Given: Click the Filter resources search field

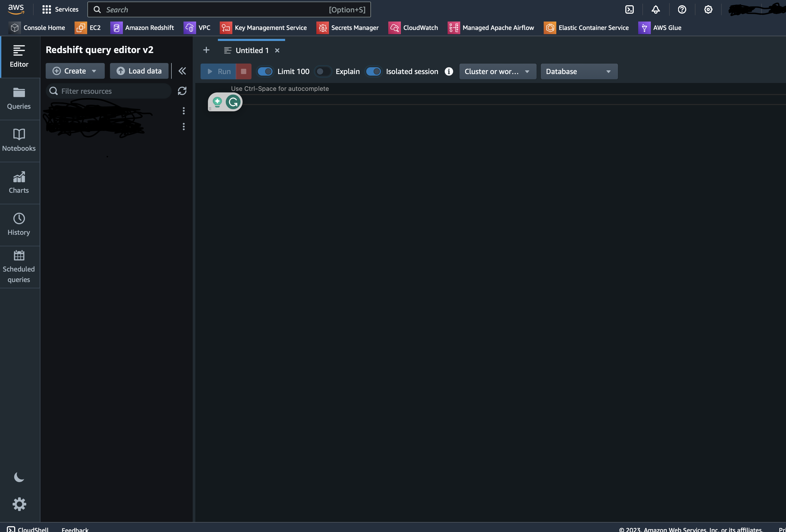Looking at the screenshot, I should pos(112,91).
